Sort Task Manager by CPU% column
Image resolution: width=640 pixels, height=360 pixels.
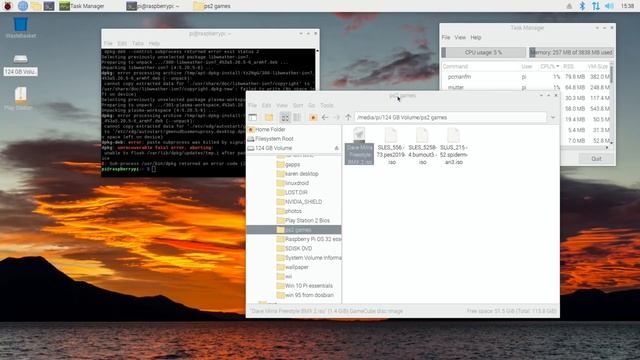coord(549,66)
